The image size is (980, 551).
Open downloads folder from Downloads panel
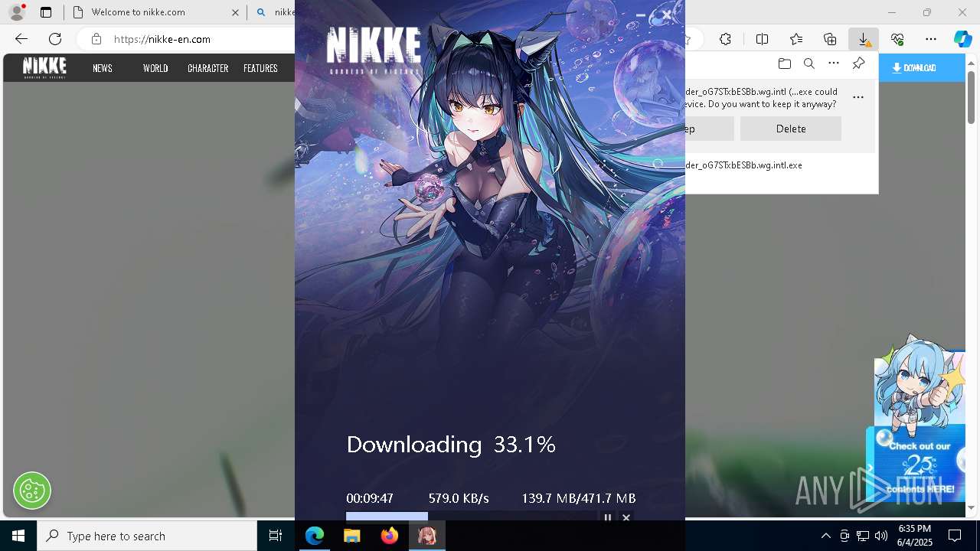pyautogui.click(x=784, y=64)
